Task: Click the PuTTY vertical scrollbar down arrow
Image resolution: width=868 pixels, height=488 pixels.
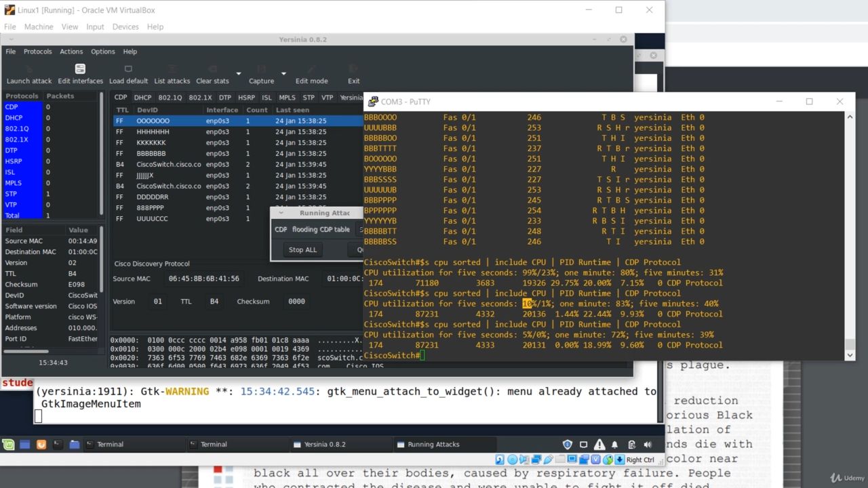Action: point(850,354)
